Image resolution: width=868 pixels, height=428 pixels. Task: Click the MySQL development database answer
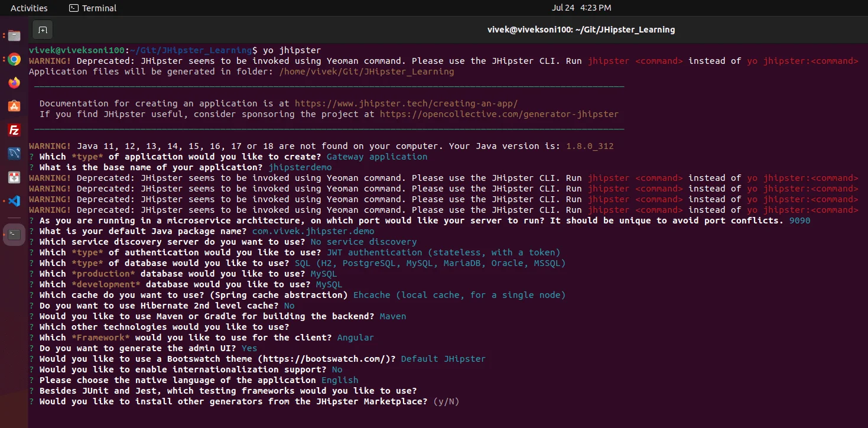(329, 284)
